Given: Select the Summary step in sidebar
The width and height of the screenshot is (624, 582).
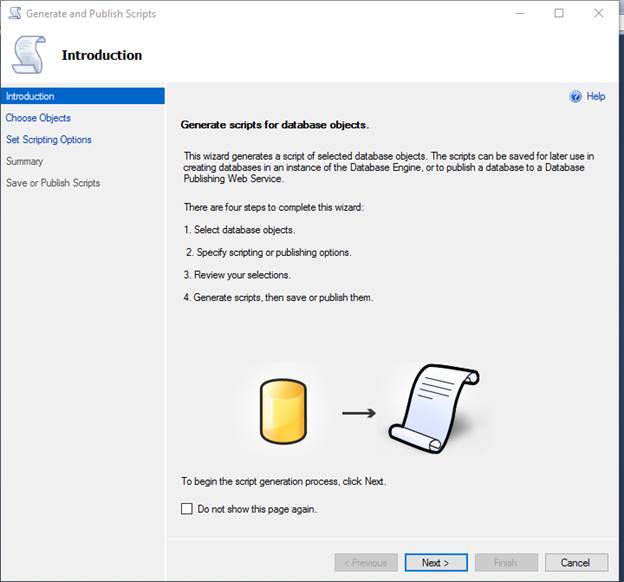Looking at the screenshot, I should 25,161.
